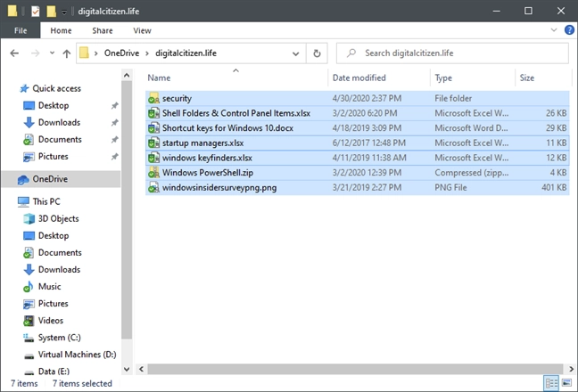578x392 pixels.
Task: Switch to Large icons view layout
Action: coord(566,383)
